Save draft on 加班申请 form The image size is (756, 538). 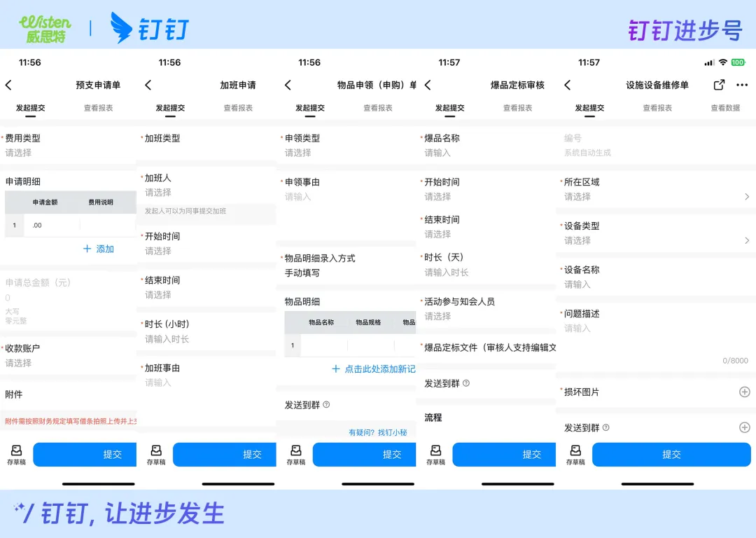click(156, 455)
